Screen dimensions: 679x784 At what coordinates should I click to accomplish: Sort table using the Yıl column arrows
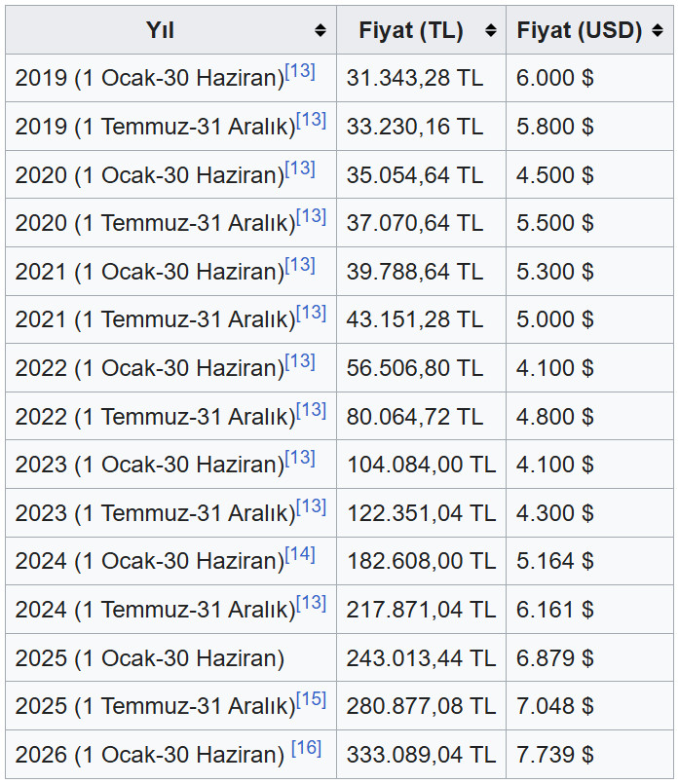pyautogui.click(x=321, y=30)
